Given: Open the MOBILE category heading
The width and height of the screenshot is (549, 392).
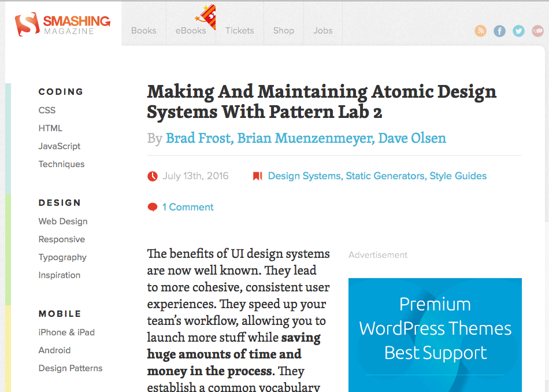Looking at the screenshot, I should click(60, 314).
